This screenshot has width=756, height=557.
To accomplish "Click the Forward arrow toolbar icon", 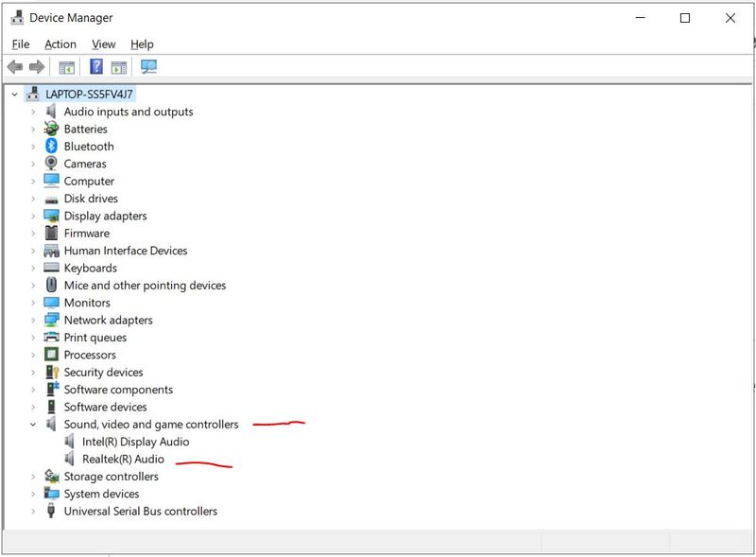I will [37, 66].
